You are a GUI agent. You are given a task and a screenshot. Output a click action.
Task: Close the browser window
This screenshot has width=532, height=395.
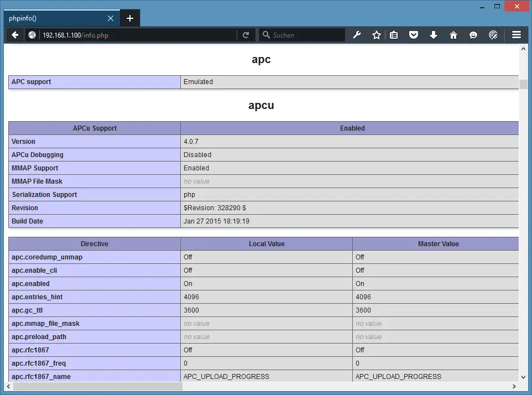point(517,7)
